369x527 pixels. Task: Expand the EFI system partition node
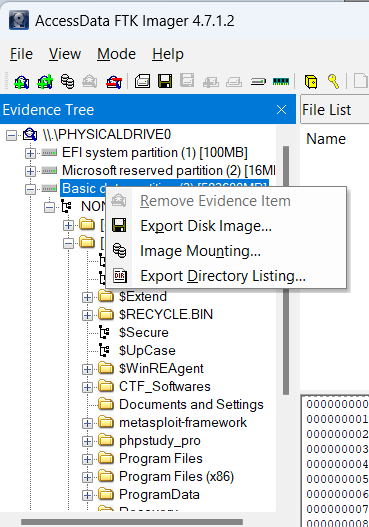point(30,153)
